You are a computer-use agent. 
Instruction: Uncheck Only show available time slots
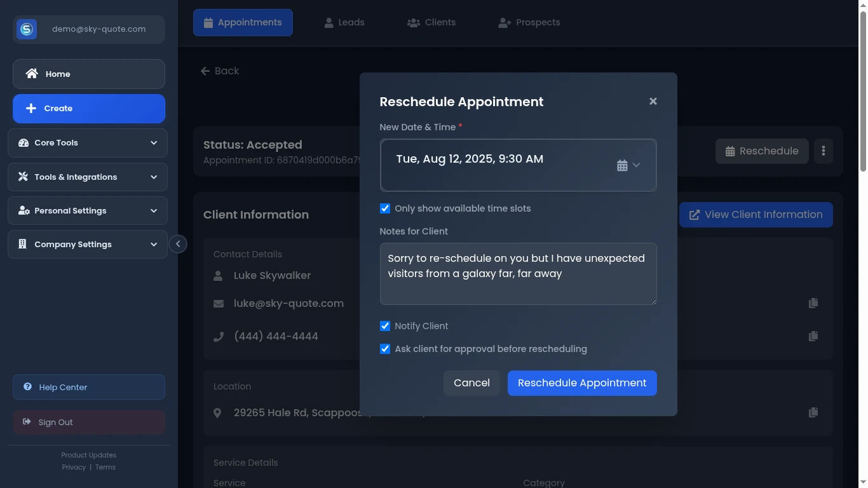coord(384,208)
